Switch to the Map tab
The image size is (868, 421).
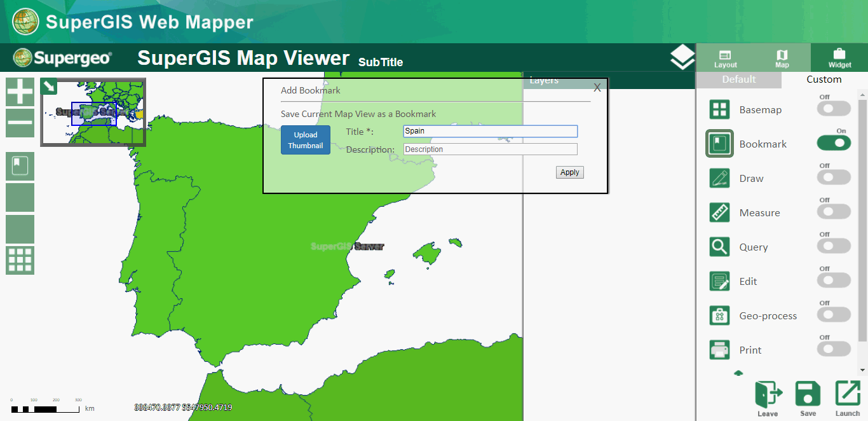(782, 58)
